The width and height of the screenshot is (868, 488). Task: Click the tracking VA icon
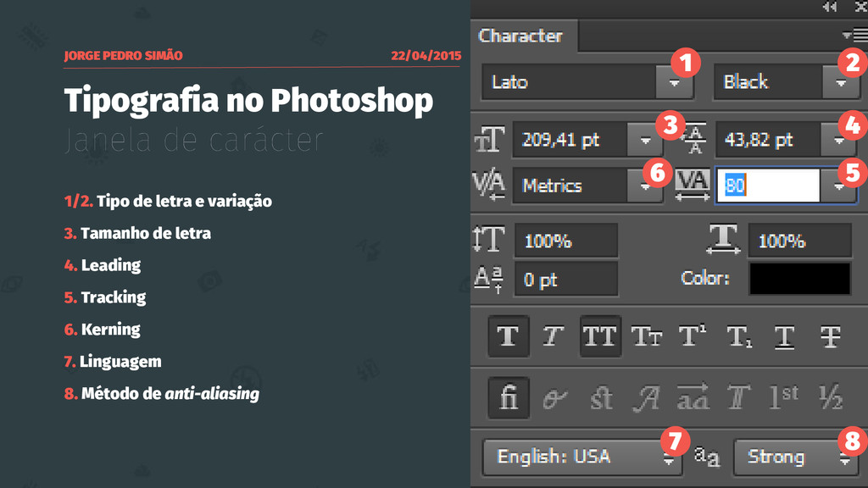[692, 185]
